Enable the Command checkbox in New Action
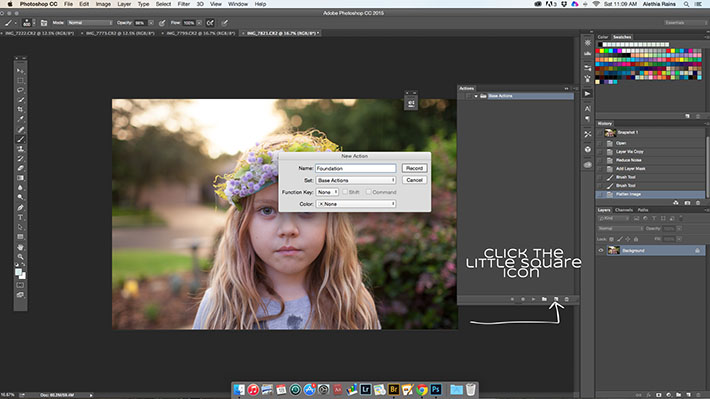Viewport: 710px width, 399px height. click(369, 192)
